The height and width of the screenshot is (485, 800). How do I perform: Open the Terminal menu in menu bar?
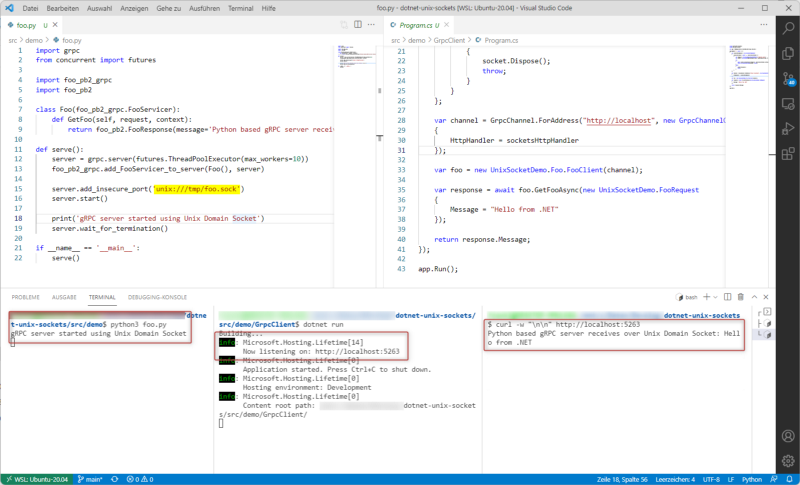coord(240,8)
